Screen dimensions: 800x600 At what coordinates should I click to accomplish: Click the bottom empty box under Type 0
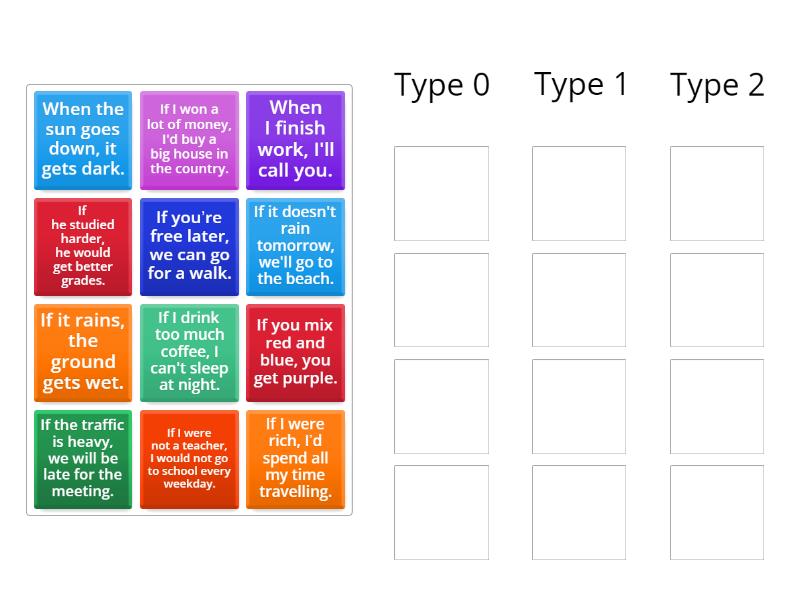[x=441, y=512]
